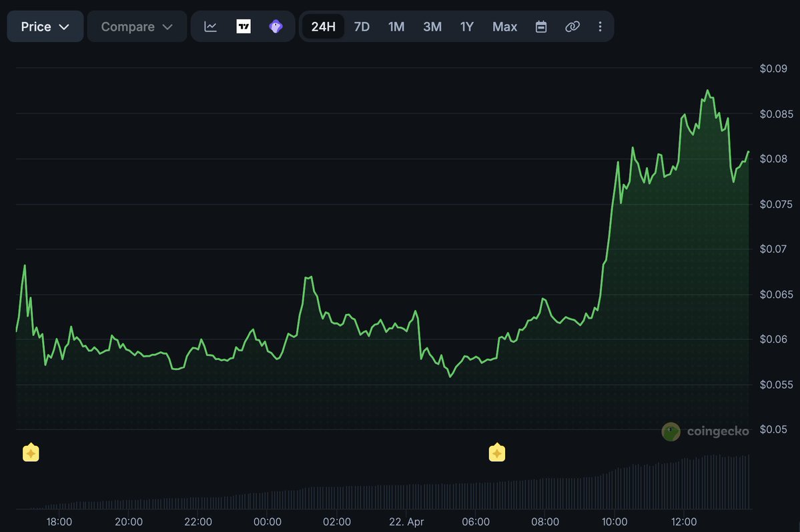This screenshot has height=532, width=800.
Task: Click the $0.085 price axis label
Action: point(776,113)
